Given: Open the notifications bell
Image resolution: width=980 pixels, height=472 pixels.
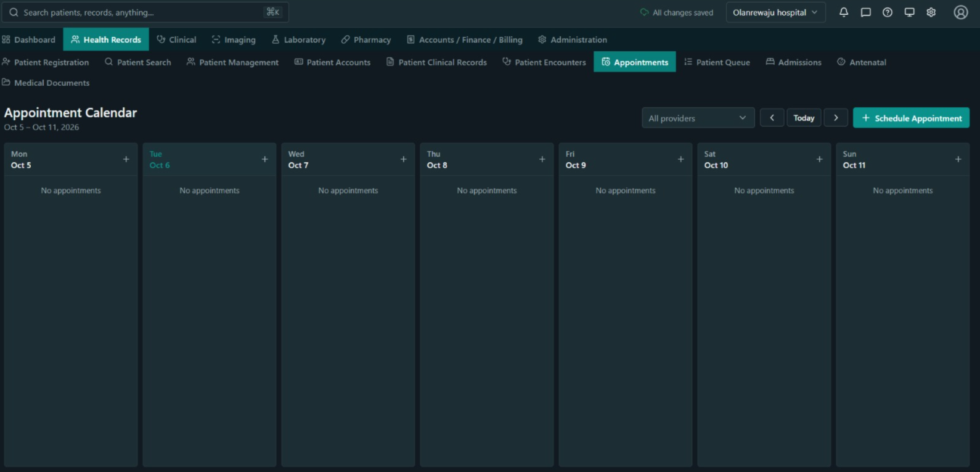Looking at the screenshot, I should [844, 12].
